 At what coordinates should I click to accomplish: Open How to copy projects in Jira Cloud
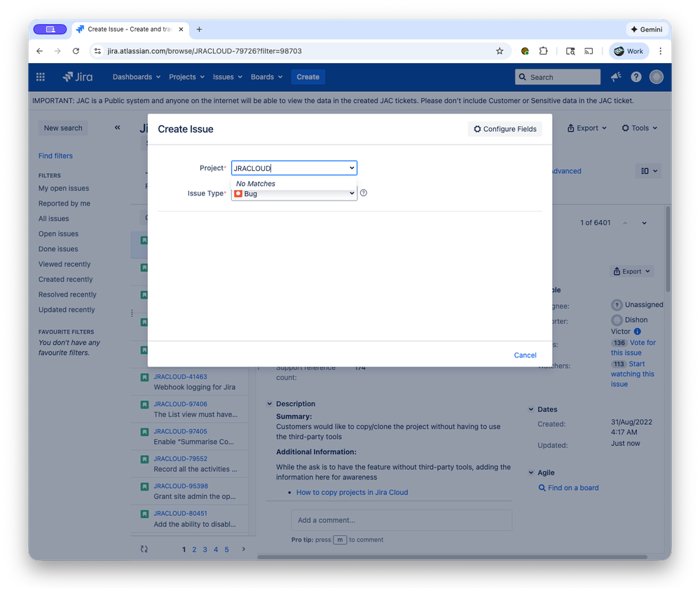click(x=352, y=492)
